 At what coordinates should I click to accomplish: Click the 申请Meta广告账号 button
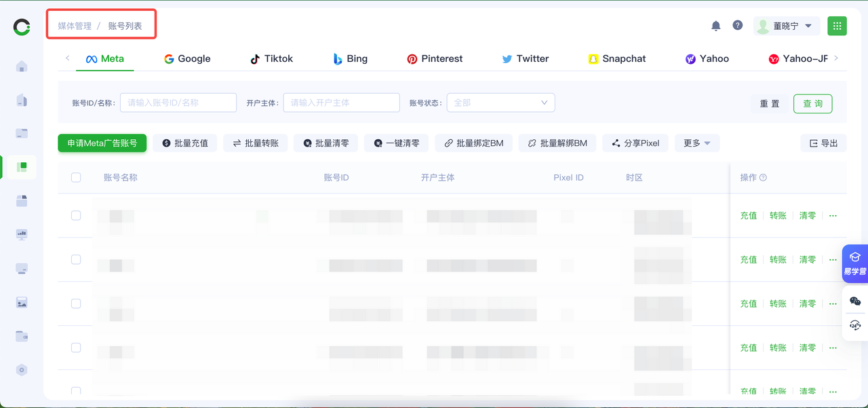click(x=102, y=143)
